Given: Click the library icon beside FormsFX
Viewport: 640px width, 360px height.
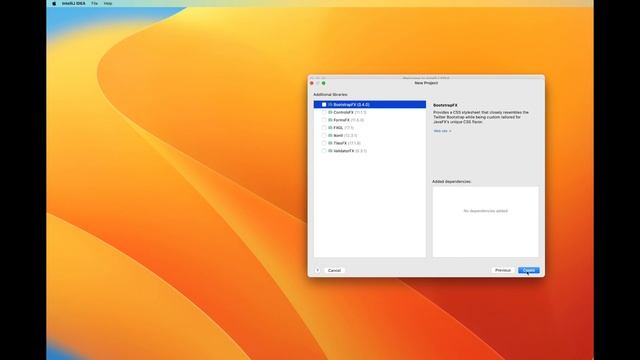Looking at the screenshot, I should tap(331, 120).
